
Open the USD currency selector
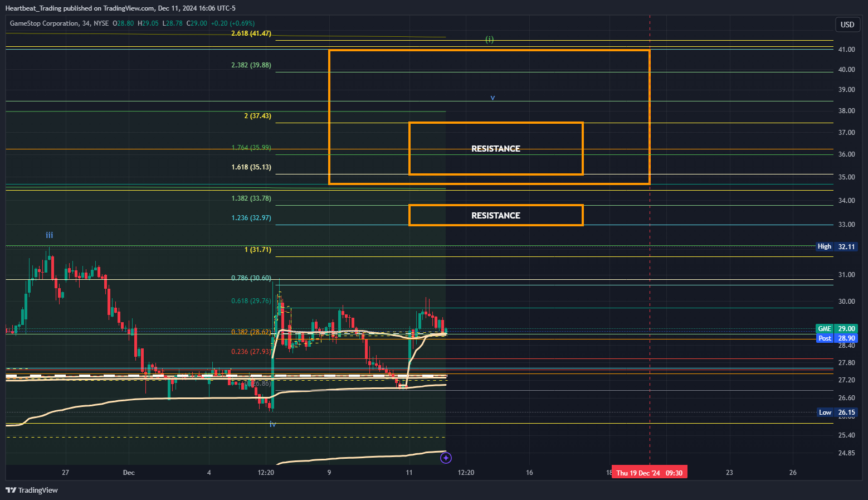[847, 25]
